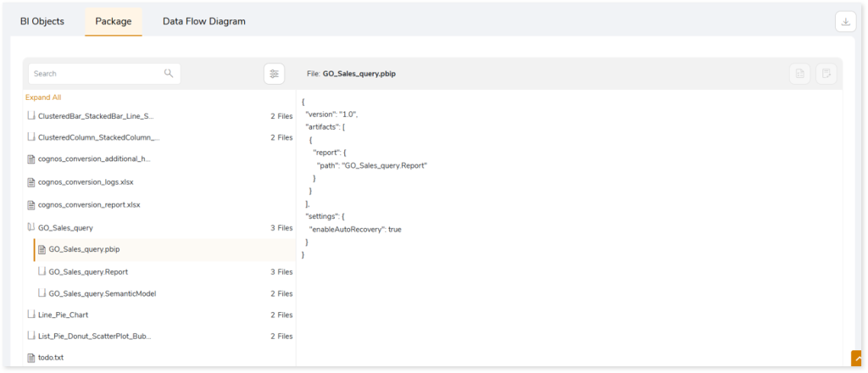Focus the Search input field
The width and height of the screenshot is (868, 373).
pyautogui.click(x=93, y=74)
